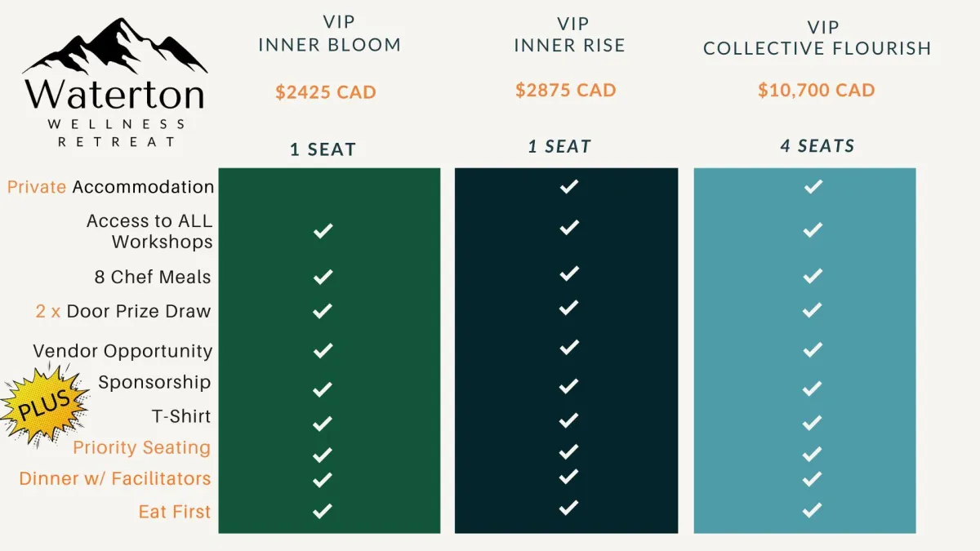Click the Door Prize Draw checkmark under Inner Rise
This screenshot has width=980, height=551.
(568, 308)
